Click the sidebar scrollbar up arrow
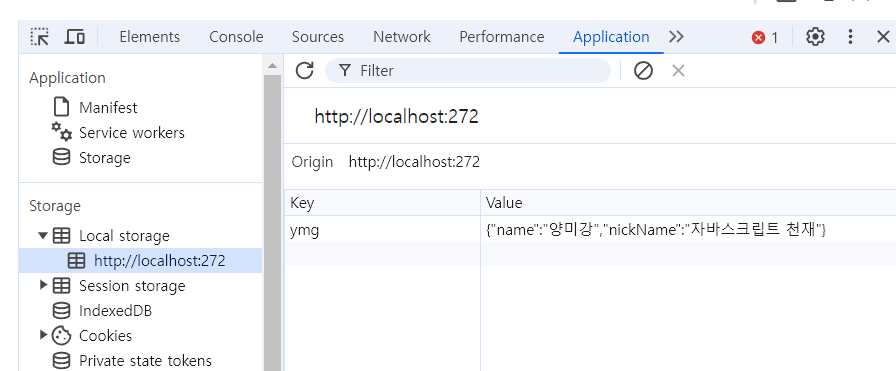The height and width of the screenshot is (371, 896). click(273, 66)
